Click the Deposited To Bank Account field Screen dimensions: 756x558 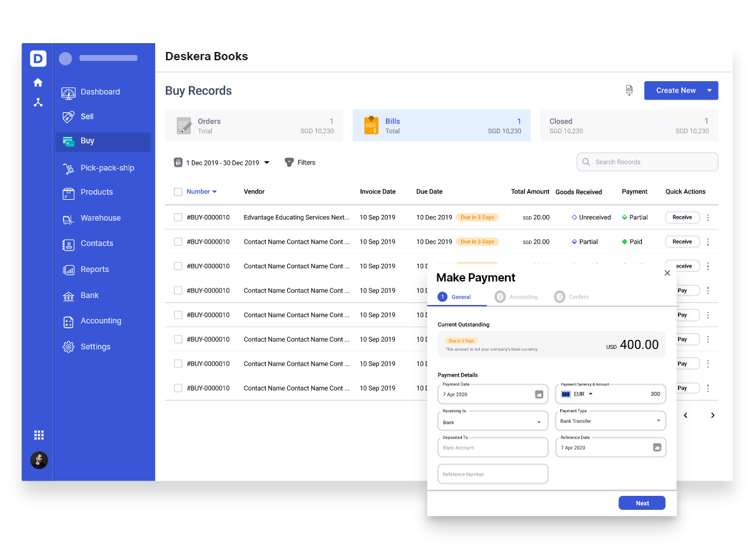pos(493,448)
